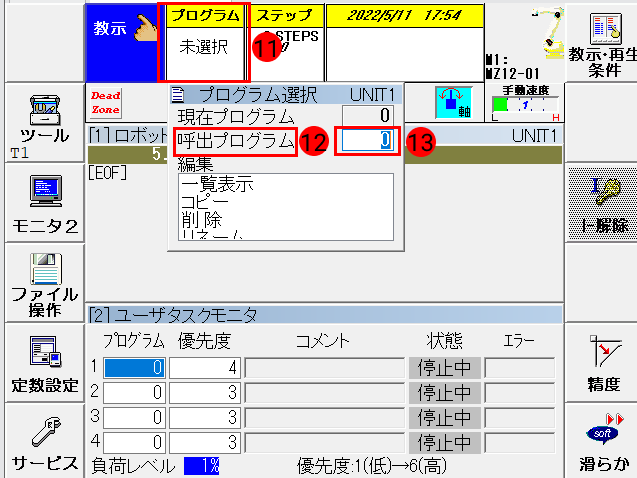The height and width of the screenshot is (478, 637).
Task: Click task 2 comment field
Action: [325, 393]
